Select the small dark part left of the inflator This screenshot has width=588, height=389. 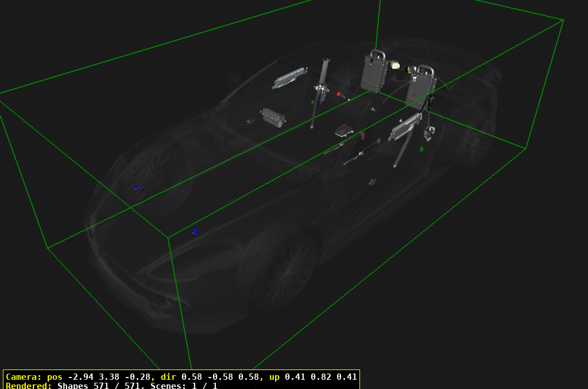250,120
